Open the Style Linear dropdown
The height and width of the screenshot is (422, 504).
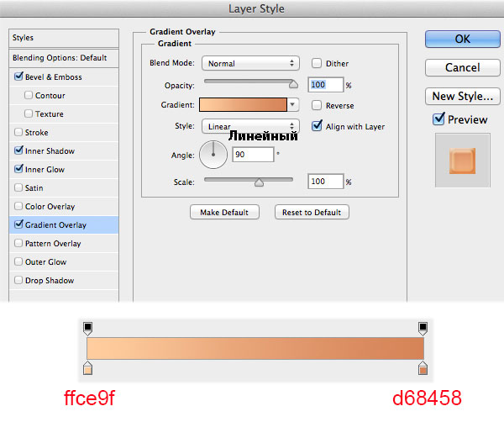(x=250, y=126)
